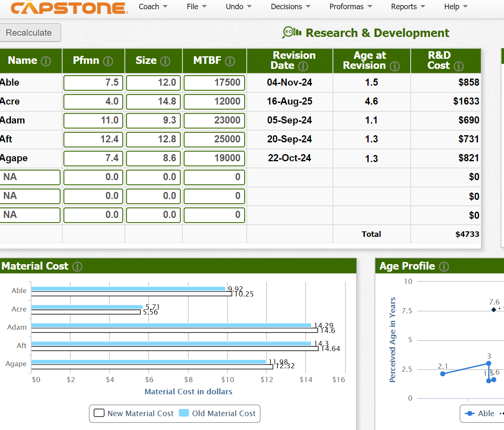Click the Age at Revision info icon

coord(395,66)
